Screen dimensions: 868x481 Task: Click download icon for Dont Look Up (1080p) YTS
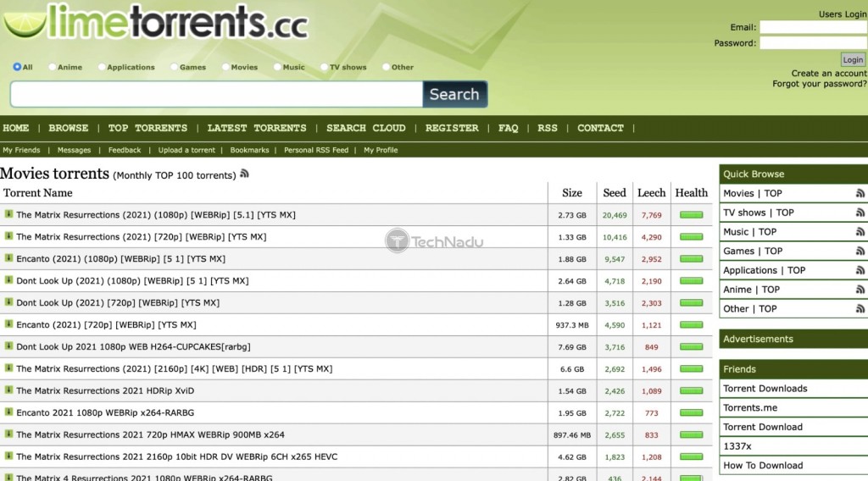point(8,280)
